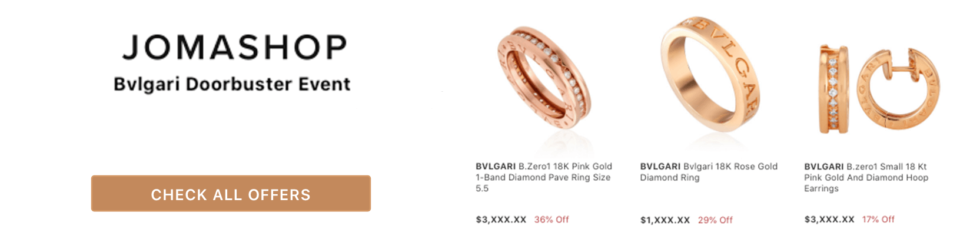Open the JOMASHOP logo
Viewport: 980px width, 246px height.
[234, 48]
